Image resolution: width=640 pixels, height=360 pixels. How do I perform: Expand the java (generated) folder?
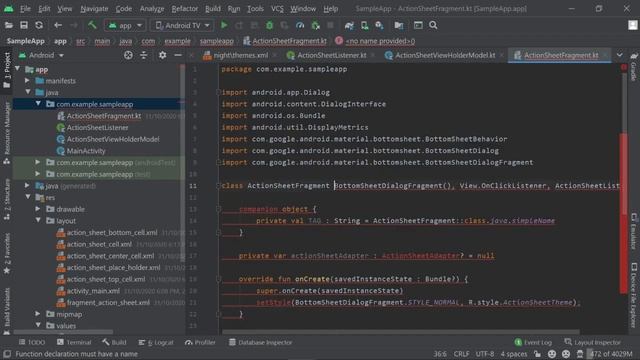pos(27,186)
